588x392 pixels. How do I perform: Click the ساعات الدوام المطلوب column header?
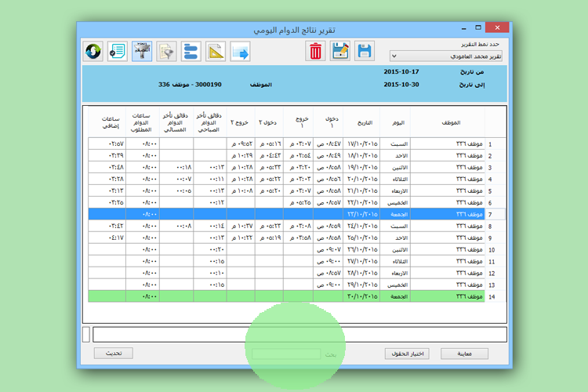(143, 122)
